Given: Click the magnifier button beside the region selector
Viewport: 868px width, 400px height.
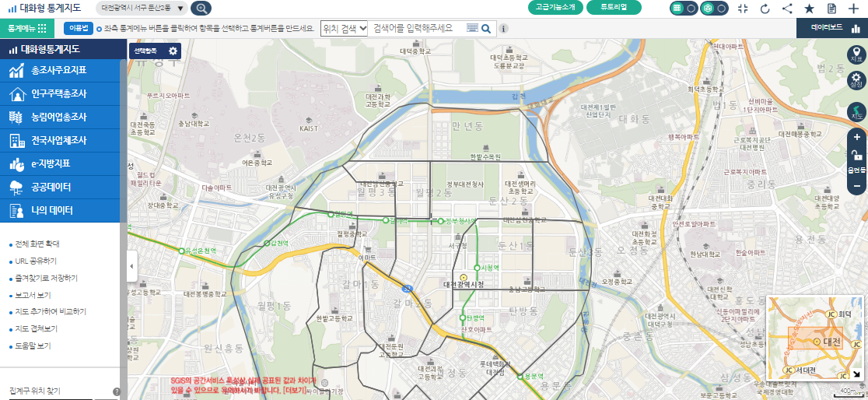Looking at the screenshot, I should (201, 9).
